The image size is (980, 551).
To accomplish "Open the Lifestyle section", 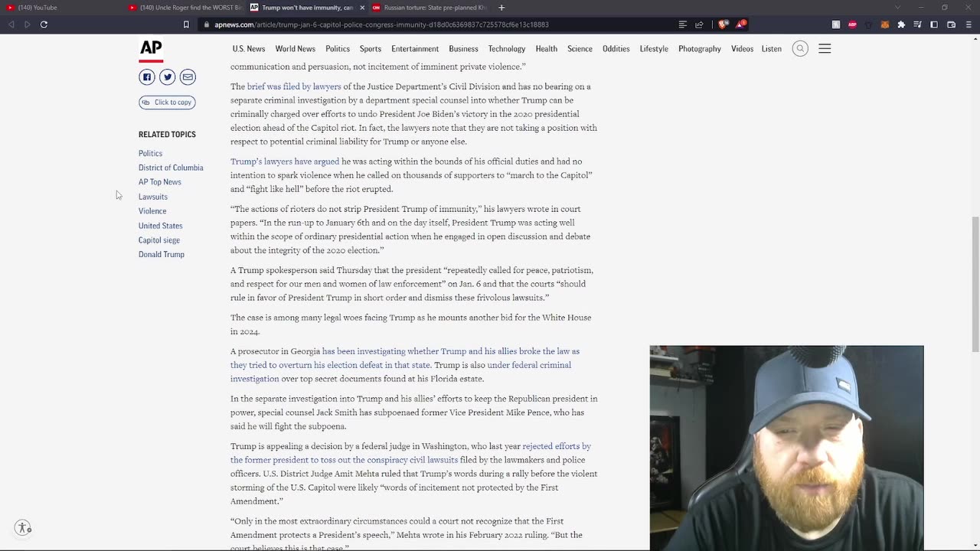I will click(x=654, y=49).
